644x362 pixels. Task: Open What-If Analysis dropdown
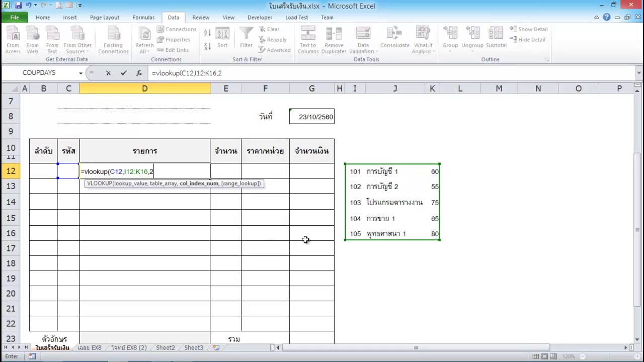424,40
